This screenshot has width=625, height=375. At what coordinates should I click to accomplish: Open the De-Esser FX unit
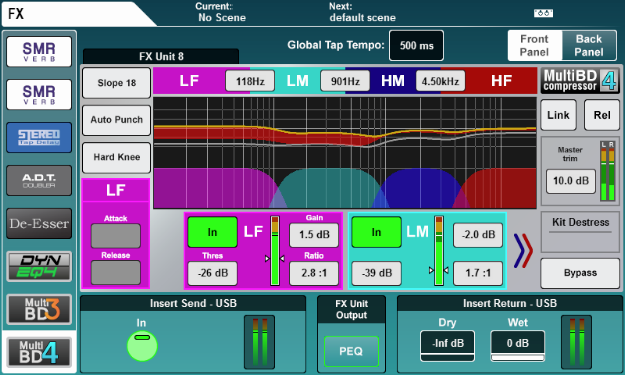39,224
